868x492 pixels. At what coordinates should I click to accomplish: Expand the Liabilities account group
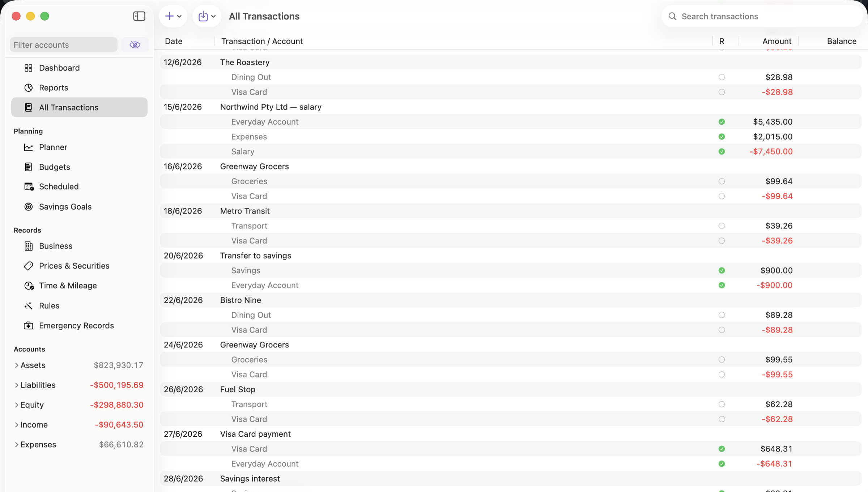(x=16, y=385)
